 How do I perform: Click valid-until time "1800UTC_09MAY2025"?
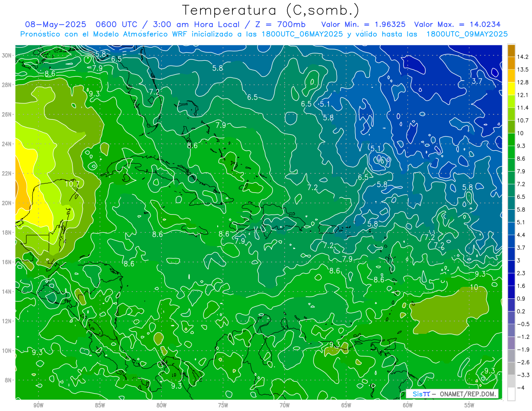(x=466, y=34)
